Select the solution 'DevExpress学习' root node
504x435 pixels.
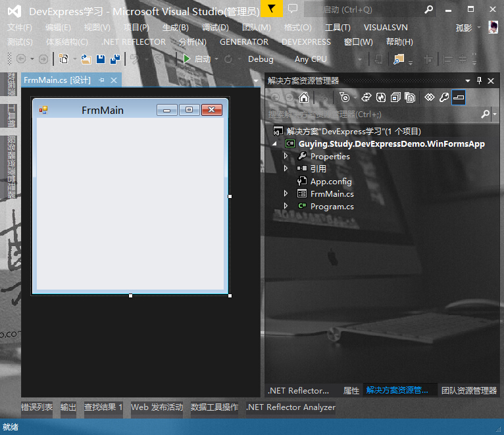(353, 131)
